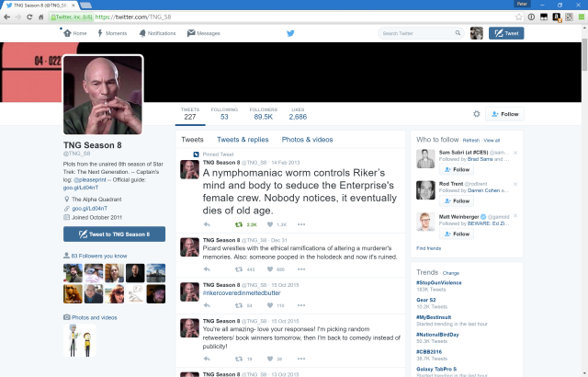
Task: Reply to the 'You're all amazing' tweet
Action: [x=207, y=359]
